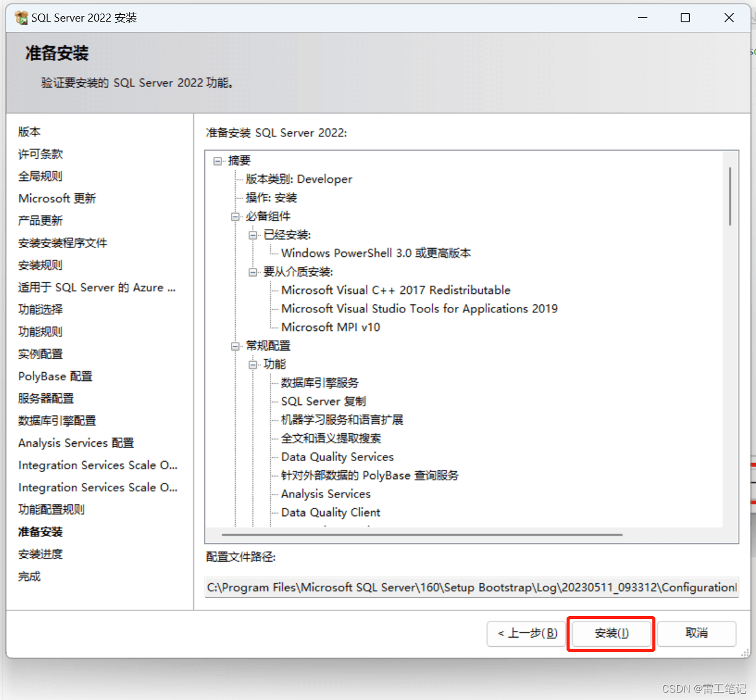Select the Analysis Services tree row

click(x=326, y=494)
